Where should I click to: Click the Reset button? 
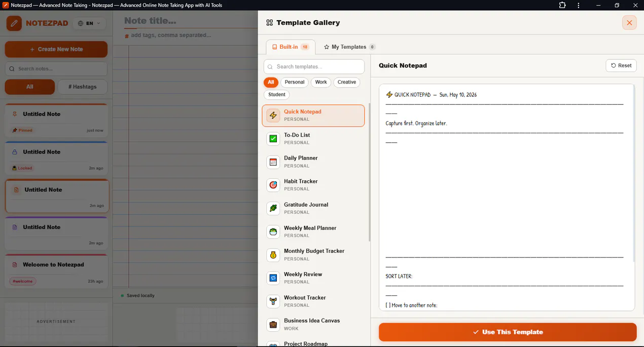pyautogui.click(x=621, y=65)
